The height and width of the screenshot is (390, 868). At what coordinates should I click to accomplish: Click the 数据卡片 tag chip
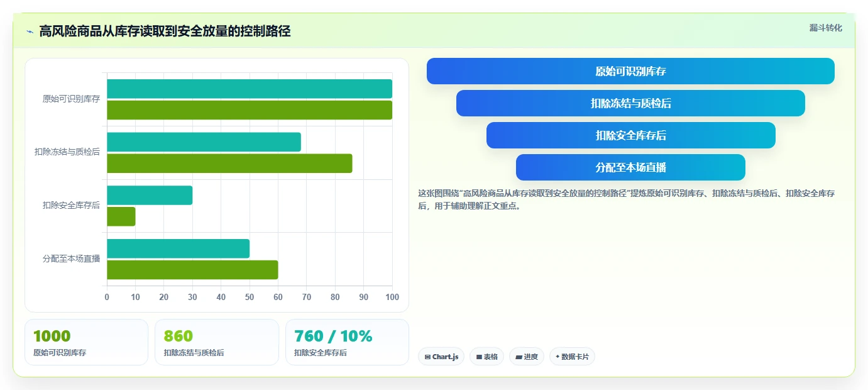[572, 357]
